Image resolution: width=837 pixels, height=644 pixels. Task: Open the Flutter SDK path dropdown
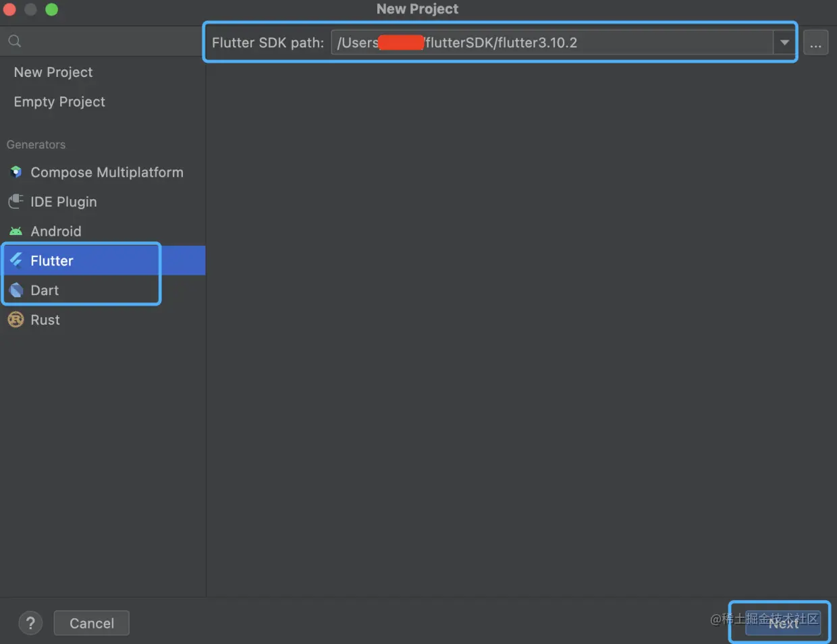click(784, 43)
